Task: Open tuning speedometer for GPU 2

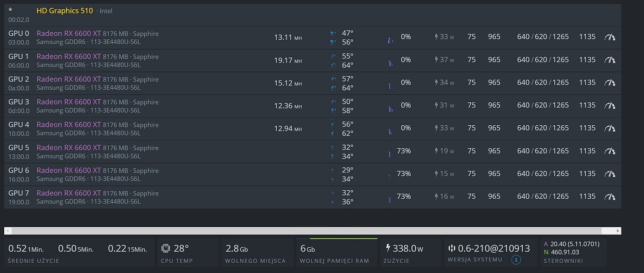Action: pyautogui.click(x=609, y=83)
